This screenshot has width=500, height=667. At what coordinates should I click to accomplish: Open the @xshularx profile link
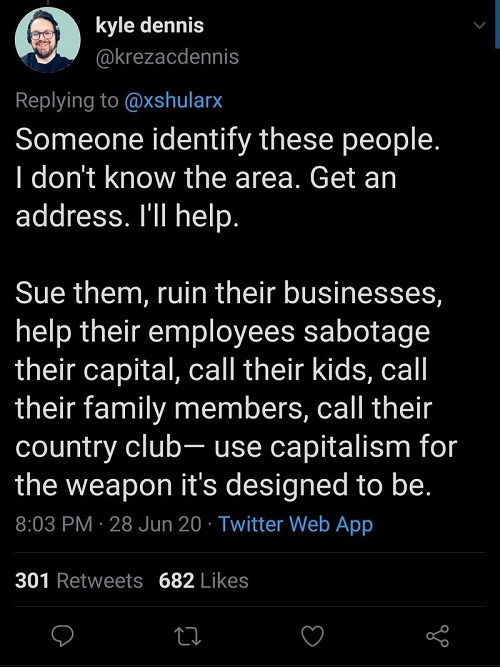click(173, 100)
